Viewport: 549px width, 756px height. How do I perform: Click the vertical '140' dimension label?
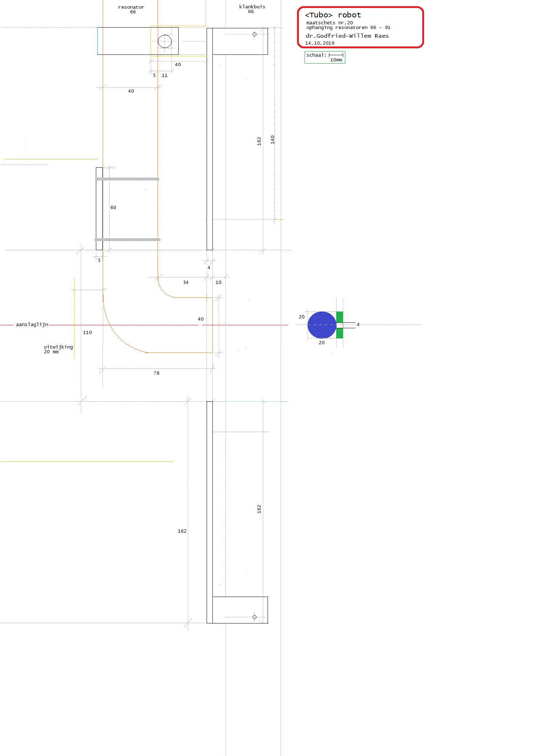click(x=272, y=140)
